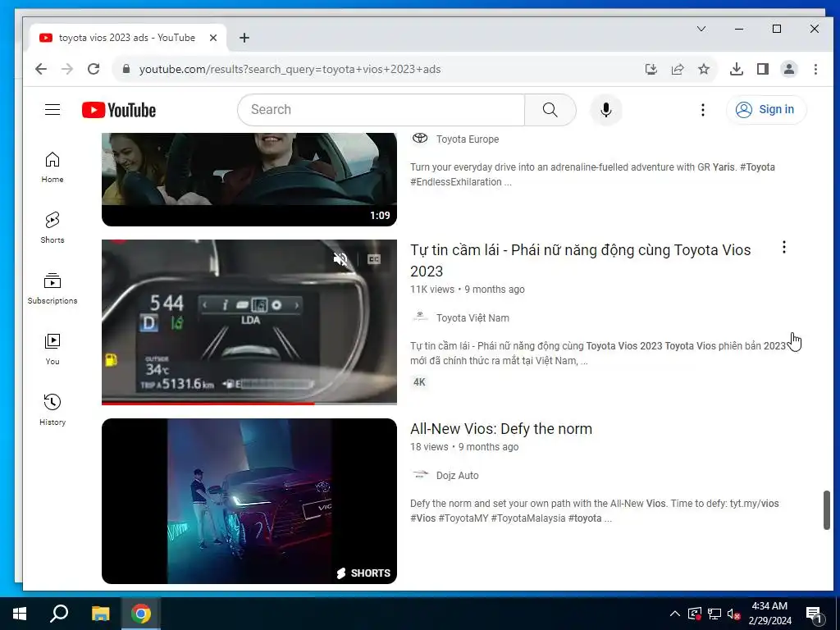Open the Tự tin cầm lái video title
This screenshot has width=840, height=630.
(x=580, y=260)
